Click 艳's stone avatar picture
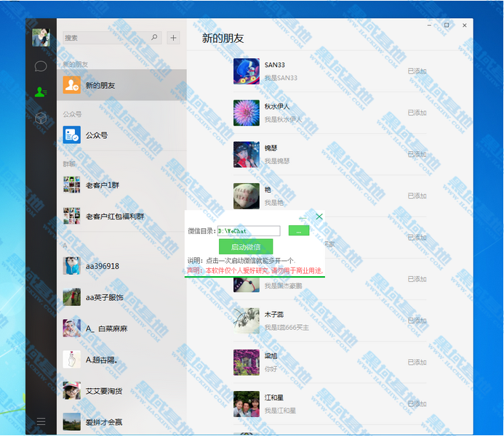 (x=247, y=196)
